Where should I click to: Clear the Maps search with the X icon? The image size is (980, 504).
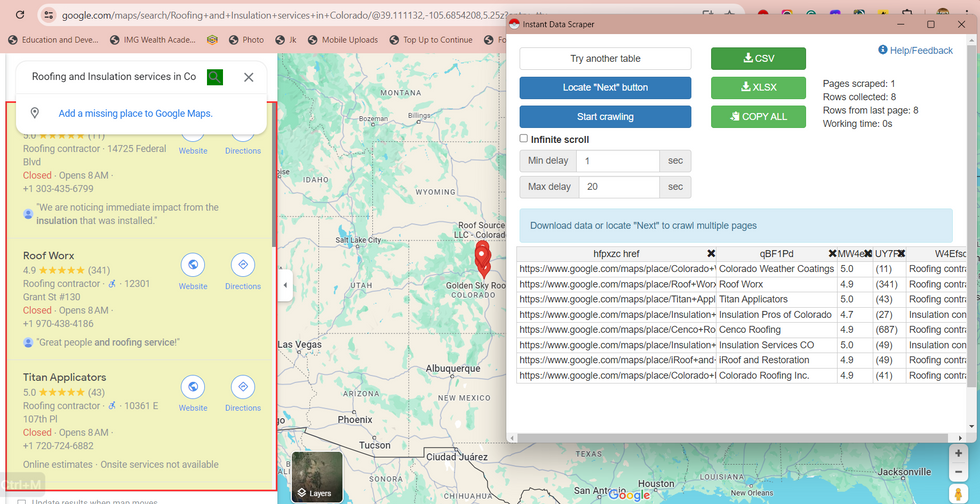pos(249,77)
